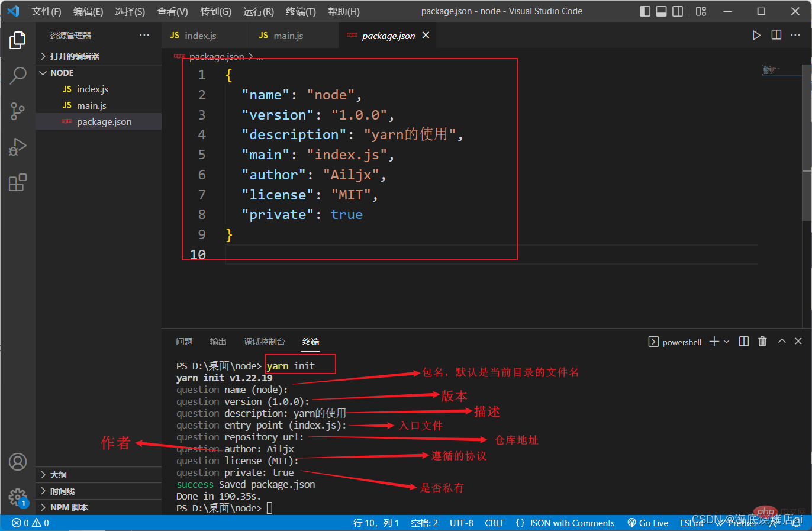Open the Extensions view
The image size is (812, 531).
18,182
